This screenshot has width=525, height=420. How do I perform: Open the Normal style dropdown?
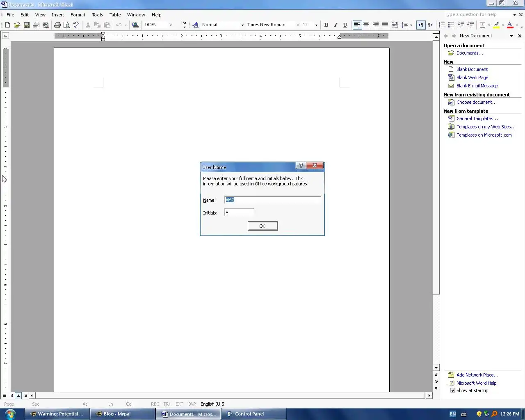pyautogui.click(x=242, y=25)
